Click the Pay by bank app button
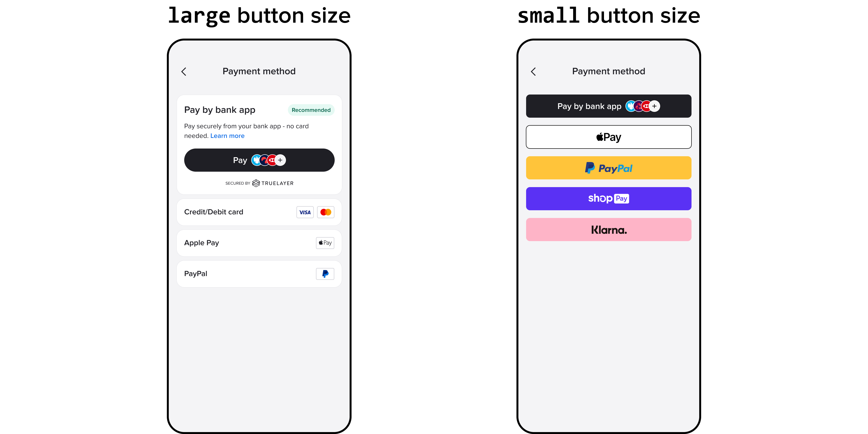This screenshot has width=868, height=434. (608, 106)
